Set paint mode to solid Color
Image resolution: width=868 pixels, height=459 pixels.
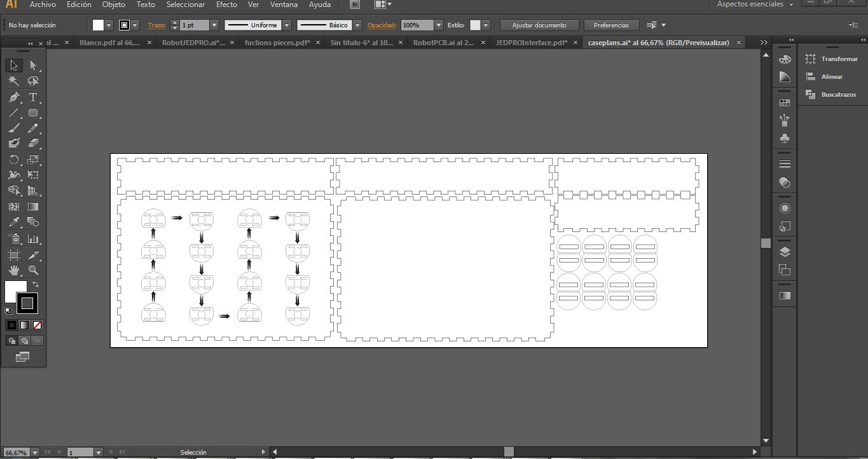tap(11, 325)
